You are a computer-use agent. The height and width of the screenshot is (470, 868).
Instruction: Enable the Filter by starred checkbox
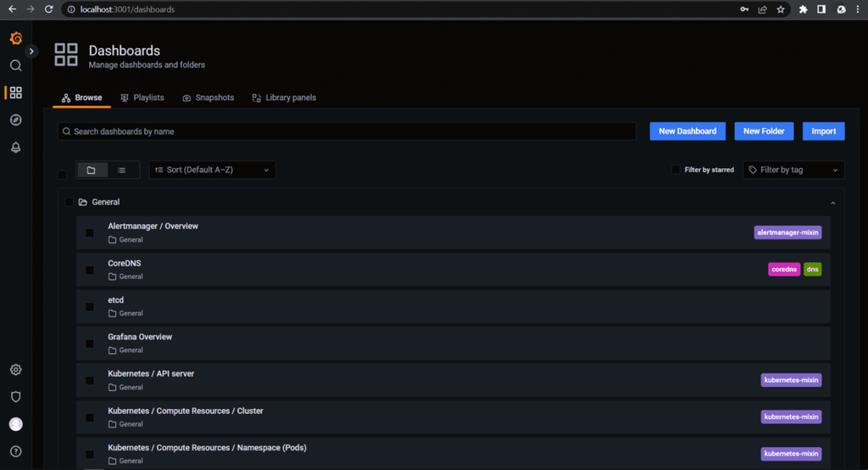(x=676, y=170)
